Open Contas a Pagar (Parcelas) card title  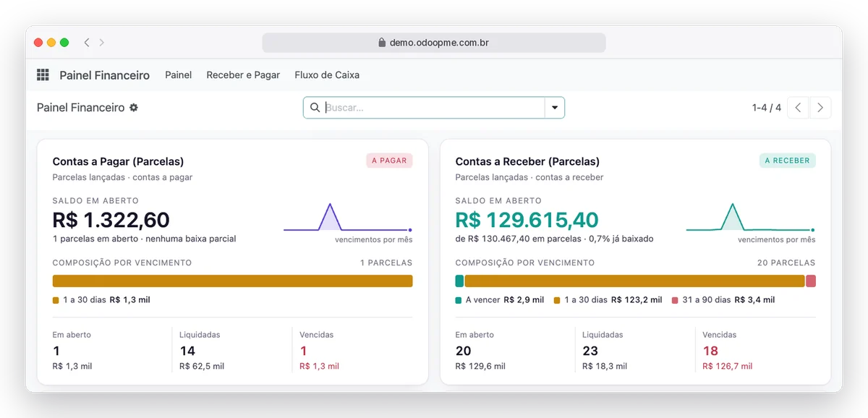coord(118,161)
